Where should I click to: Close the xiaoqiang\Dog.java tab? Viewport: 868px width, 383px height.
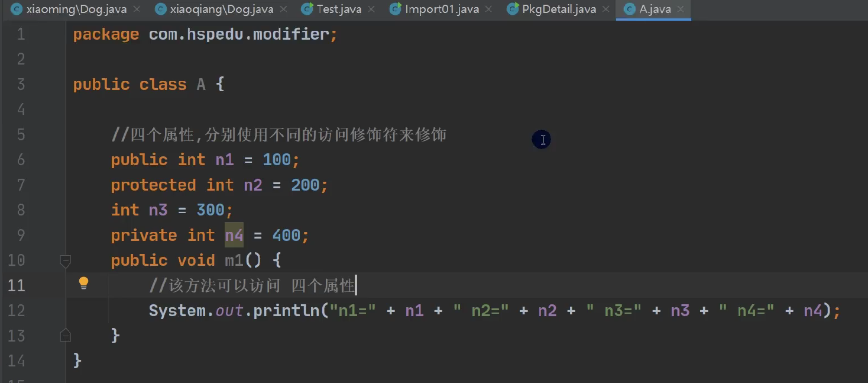283,9
